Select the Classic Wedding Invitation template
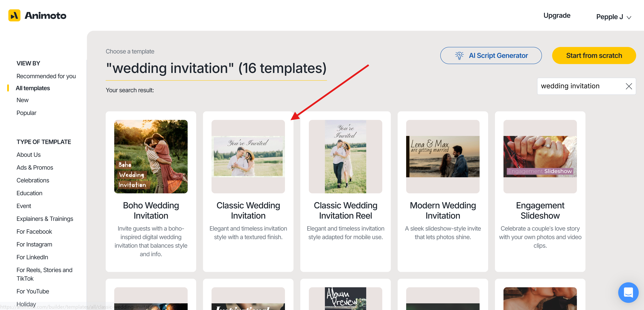The height and width of the screenshot is (310, 644). tap(248, 156)
